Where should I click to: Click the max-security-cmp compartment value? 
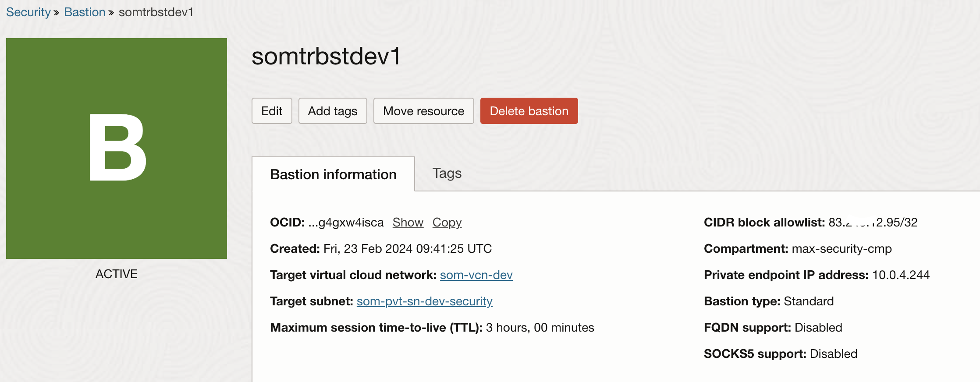(x=842, y=249)
